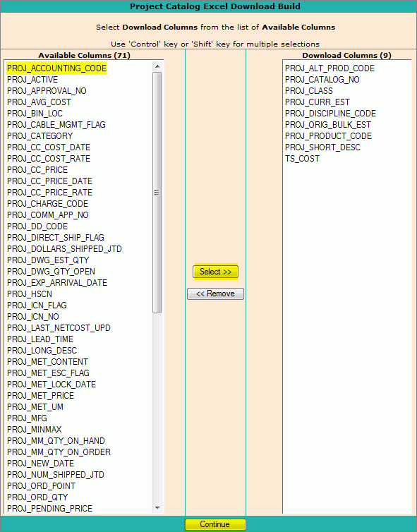
Task: Select PROJ_APPROVAL_NO column
Action: coord(47,91)
